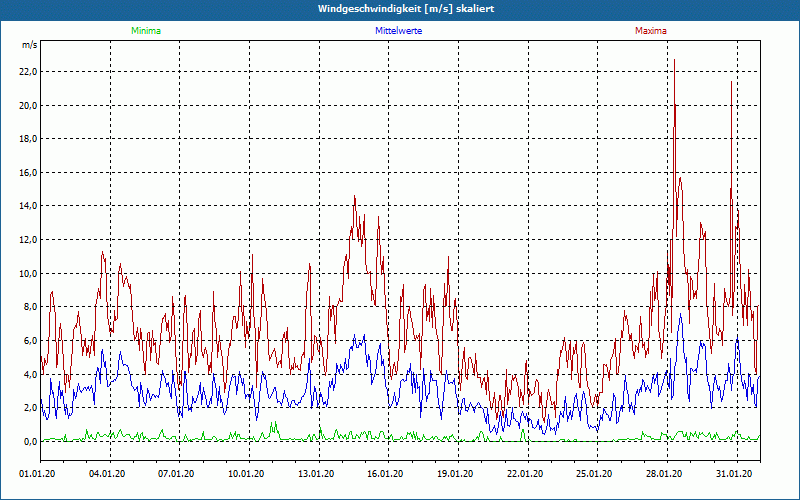Click the 13.01.20 date label
The width and height of the screenshot is (800, 500).
(316, 474)
